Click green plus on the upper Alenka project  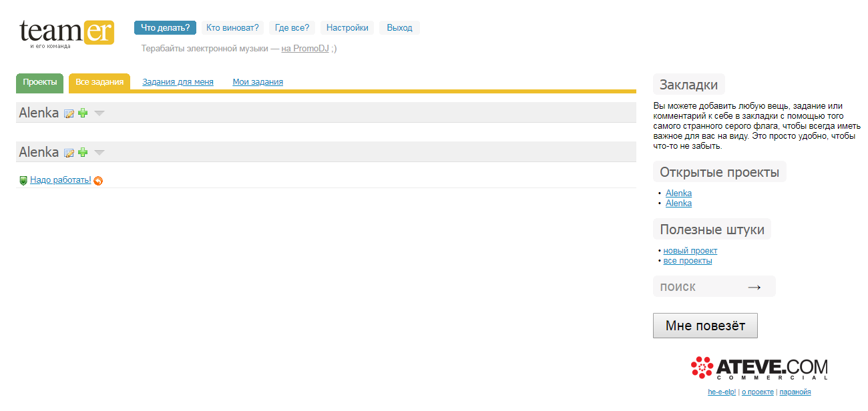(x=83, y=113)
